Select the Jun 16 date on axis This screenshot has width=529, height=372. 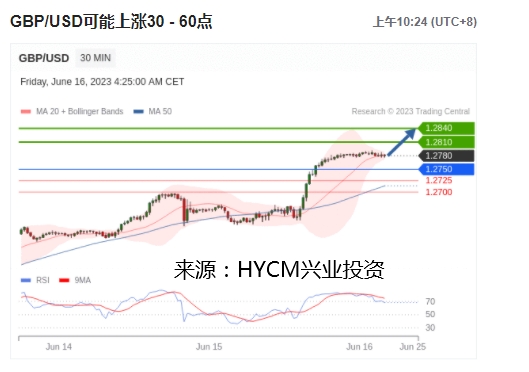(x=359, y=347)
